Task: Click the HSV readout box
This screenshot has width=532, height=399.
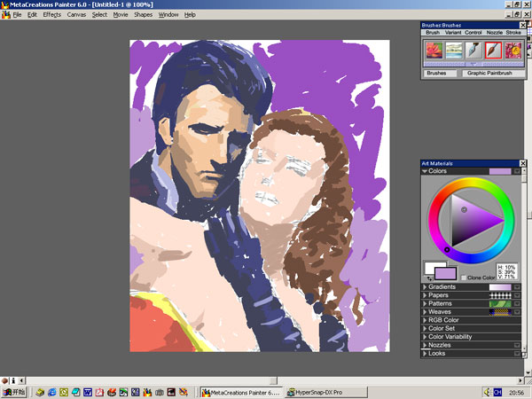Action: click(507, 272)
